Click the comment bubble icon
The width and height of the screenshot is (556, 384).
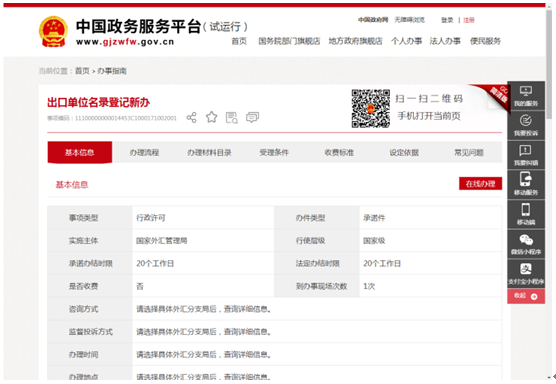[x=252, y=117]
